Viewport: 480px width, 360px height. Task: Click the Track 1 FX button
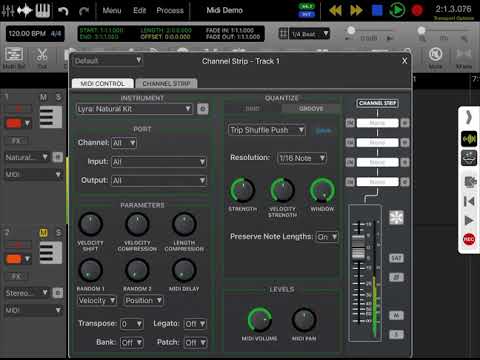[16, 141]
